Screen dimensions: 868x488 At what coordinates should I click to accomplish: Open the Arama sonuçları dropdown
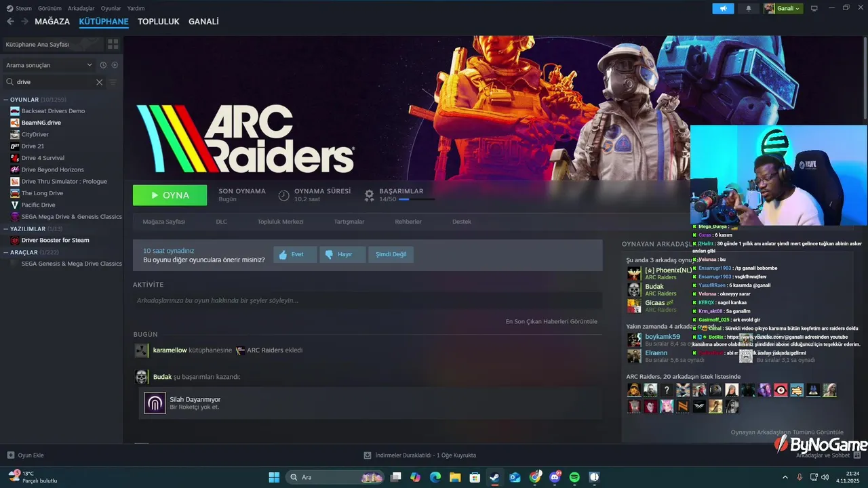point(49,65)
